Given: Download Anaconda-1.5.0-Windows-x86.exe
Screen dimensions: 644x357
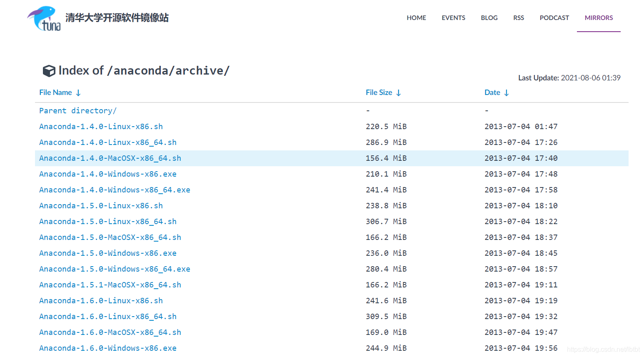Looking at the screenshot, I should pyautogui.click(x=108, y=253).
